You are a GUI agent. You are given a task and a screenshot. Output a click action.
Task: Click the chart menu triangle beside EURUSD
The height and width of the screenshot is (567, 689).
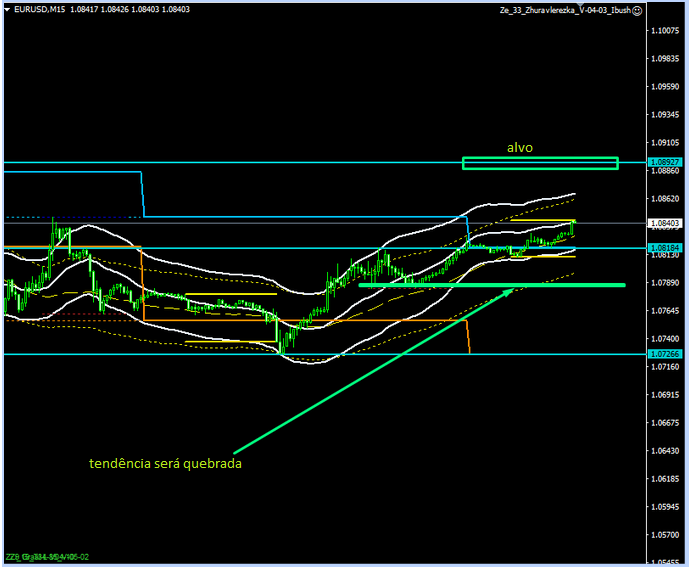[8, 9]
